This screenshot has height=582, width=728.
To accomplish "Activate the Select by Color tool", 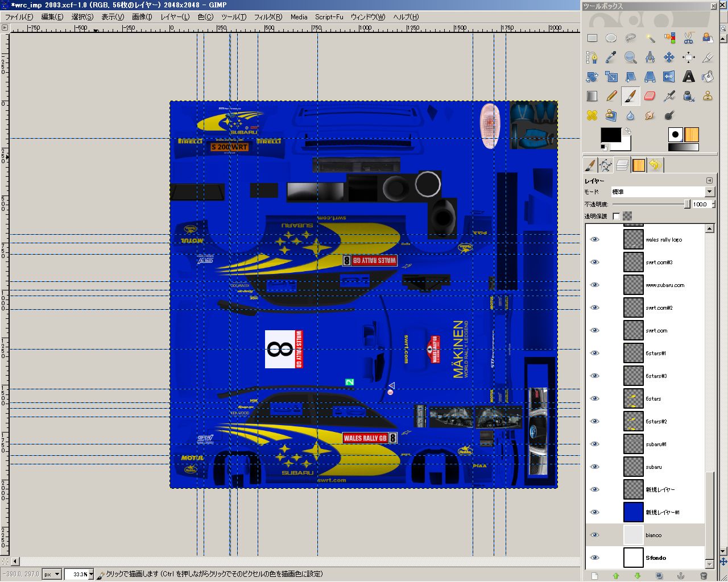I will 669,38.
